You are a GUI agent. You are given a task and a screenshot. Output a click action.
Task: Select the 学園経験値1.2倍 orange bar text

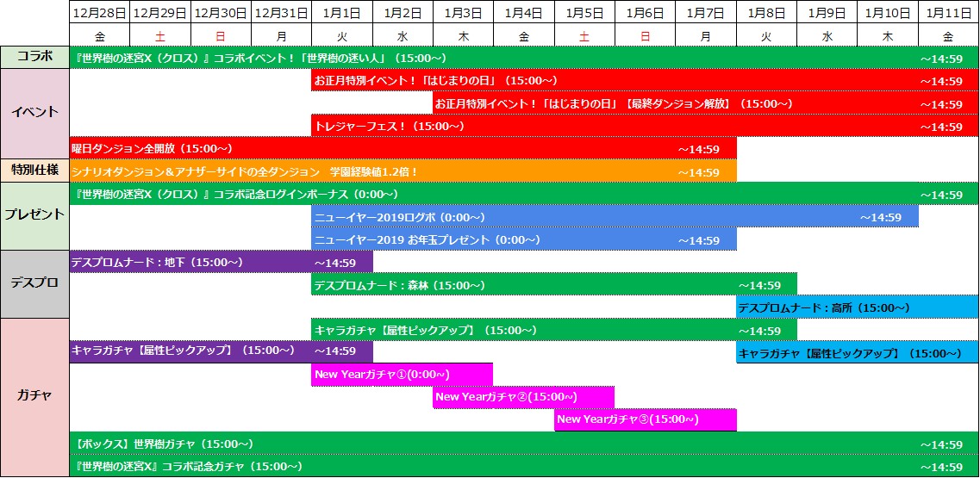click(x=245, y=172)
